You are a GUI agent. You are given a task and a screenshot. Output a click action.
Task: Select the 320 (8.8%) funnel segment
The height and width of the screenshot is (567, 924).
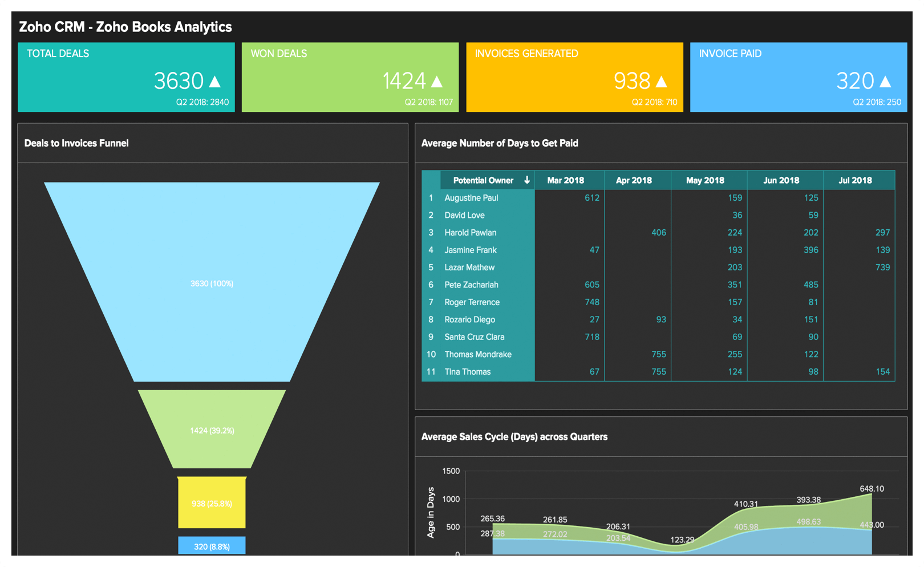pos(212,546)
